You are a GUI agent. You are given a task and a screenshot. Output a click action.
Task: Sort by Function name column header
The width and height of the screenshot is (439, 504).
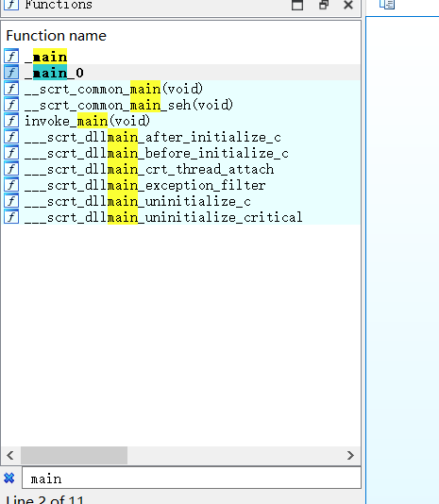pyautogui.click(x=56, y=36)
